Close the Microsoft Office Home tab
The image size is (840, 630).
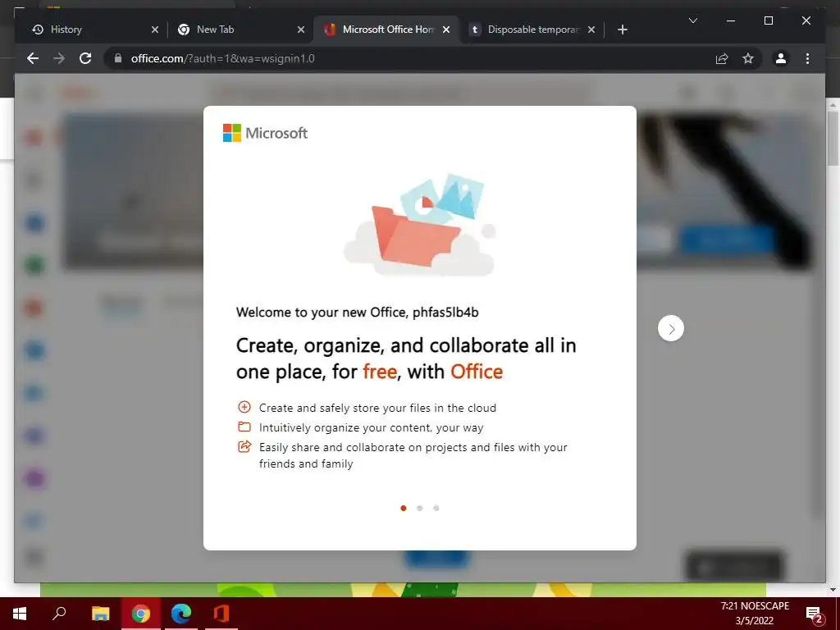click(446, 30)
